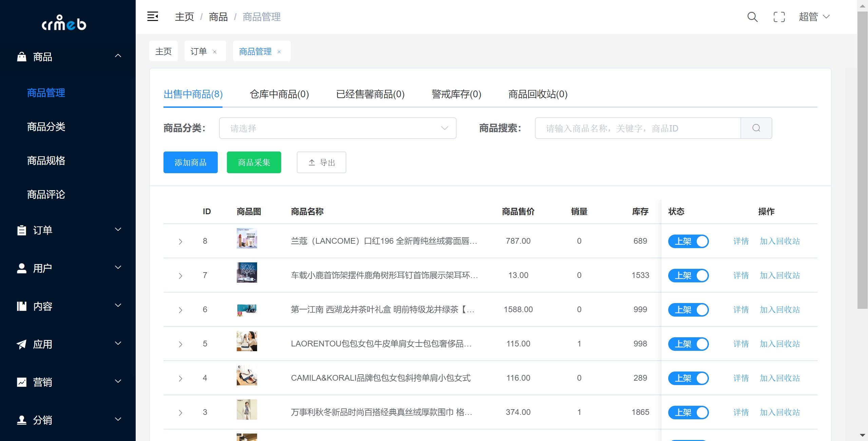Toggle 上架 switch for product ID 7
Viewport: 868px width, 441px height.
tap(688, 276)
